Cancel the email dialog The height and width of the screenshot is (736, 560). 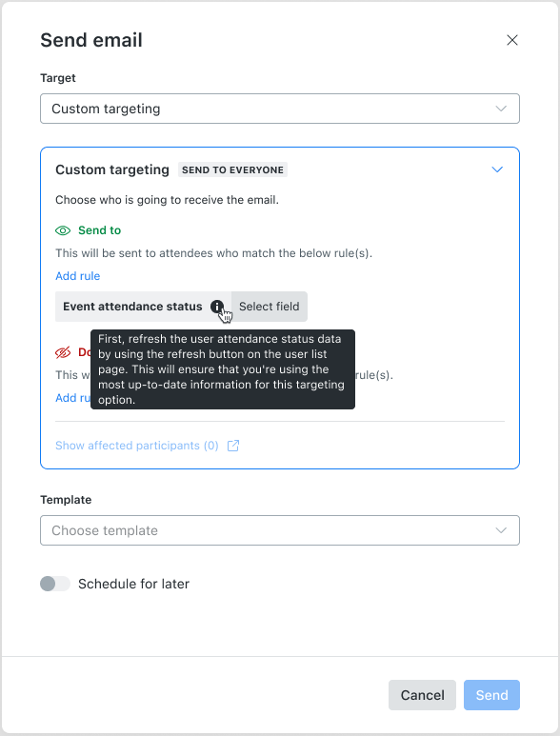click(422, 695)
